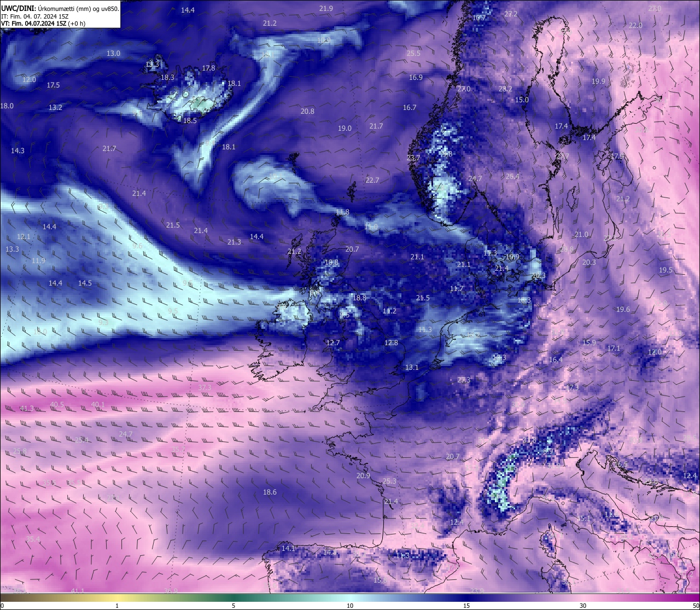Click the 16.9 map value
Screen dimensions: 700x610
pos(416,77)
